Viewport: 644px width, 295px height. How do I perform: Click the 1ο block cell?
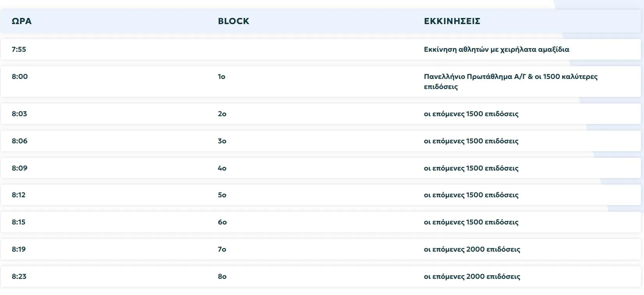(x=222, y=77)
